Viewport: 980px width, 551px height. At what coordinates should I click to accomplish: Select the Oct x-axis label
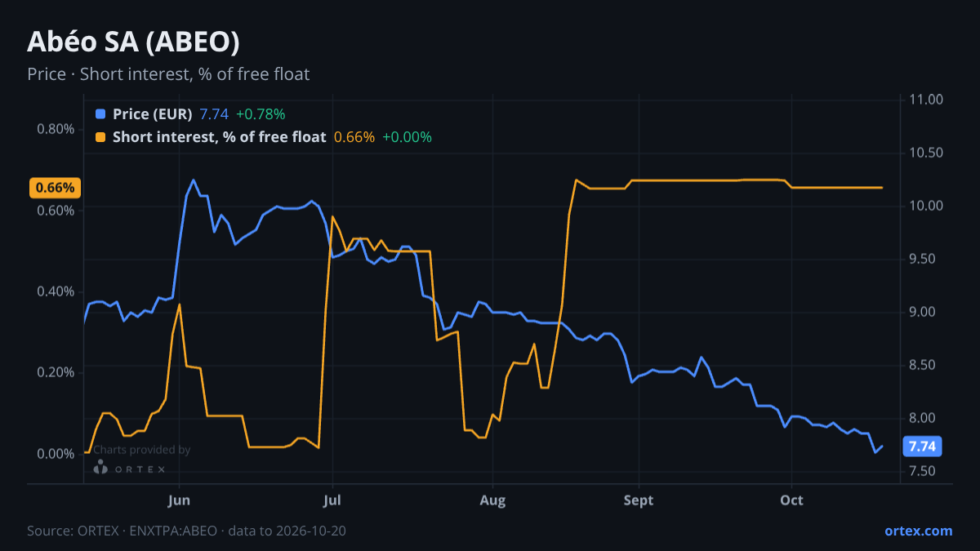[x=791, y=500]
